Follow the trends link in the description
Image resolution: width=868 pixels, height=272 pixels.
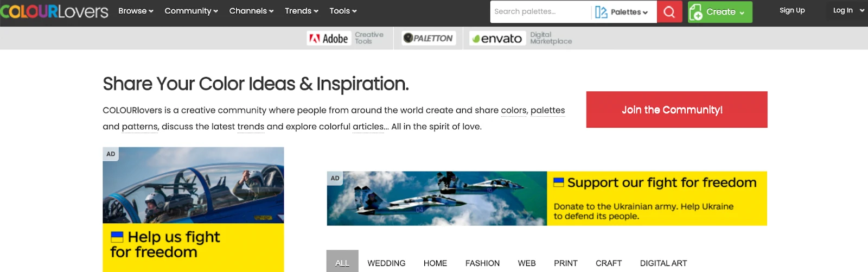251,126
